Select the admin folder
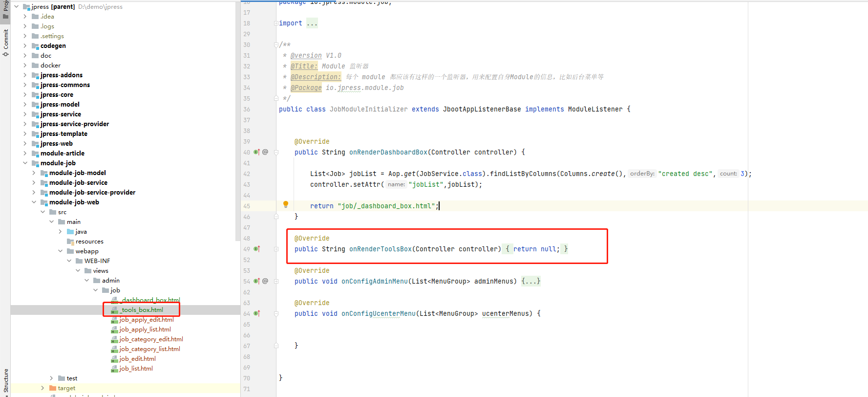The image size is (868, 397). coord(111,280)
